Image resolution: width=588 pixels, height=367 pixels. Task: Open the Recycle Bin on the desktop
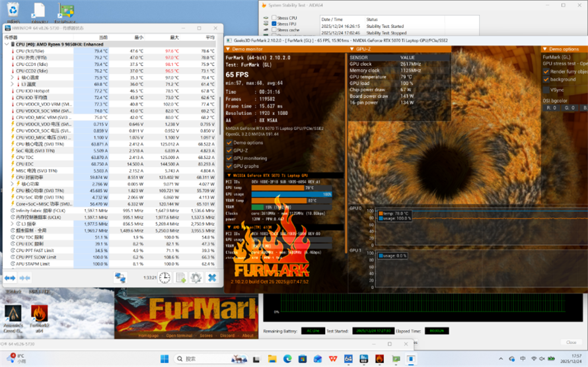tap(13, 11)
